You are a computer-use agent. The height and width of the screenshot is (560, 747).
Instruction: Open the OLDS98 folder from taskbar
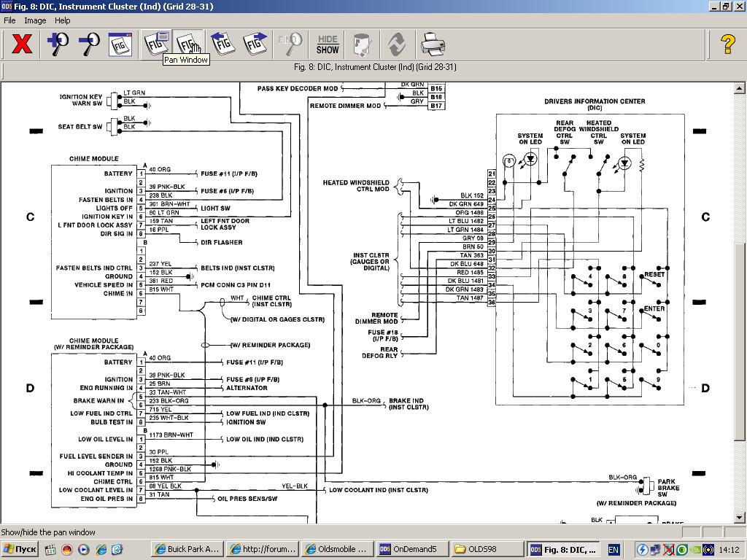(487, 549)
